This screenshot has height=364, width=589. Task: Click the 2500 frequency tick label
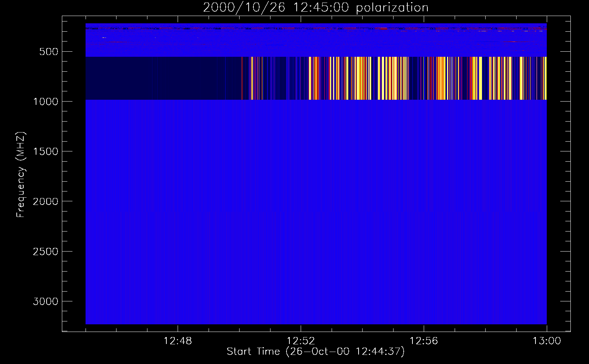click(46, 252)
